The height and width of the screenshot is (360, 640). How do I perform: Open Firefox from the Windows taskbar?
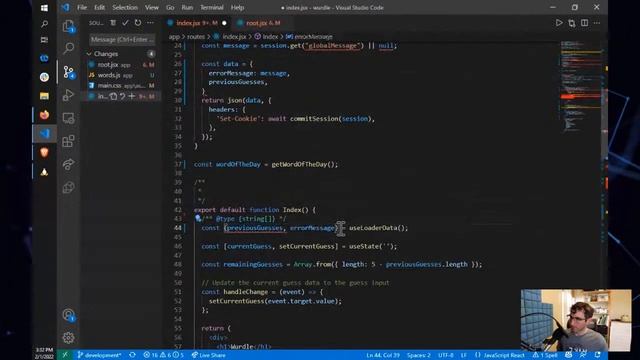coord(44,115)
